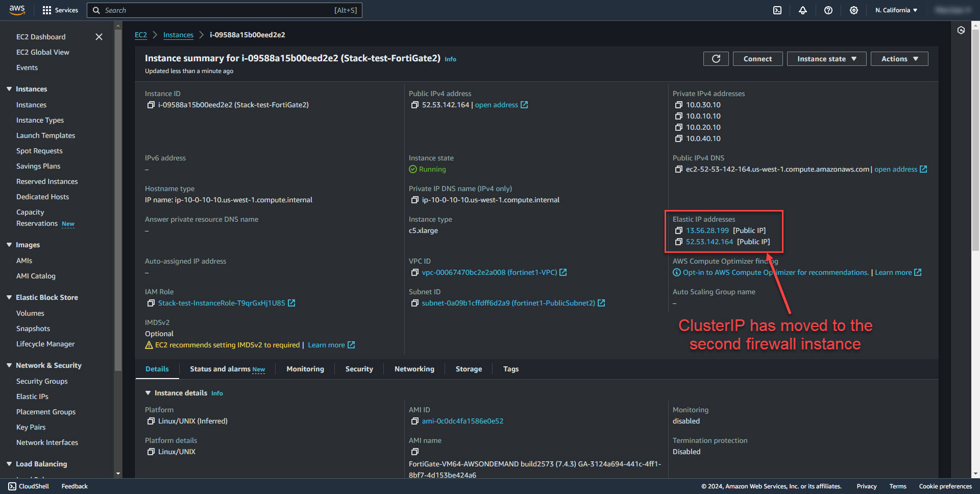Copy Elastic IP 13.56.28.199
Image resolution: width=980 pixels, height=494 pixels.
point(679,230)
